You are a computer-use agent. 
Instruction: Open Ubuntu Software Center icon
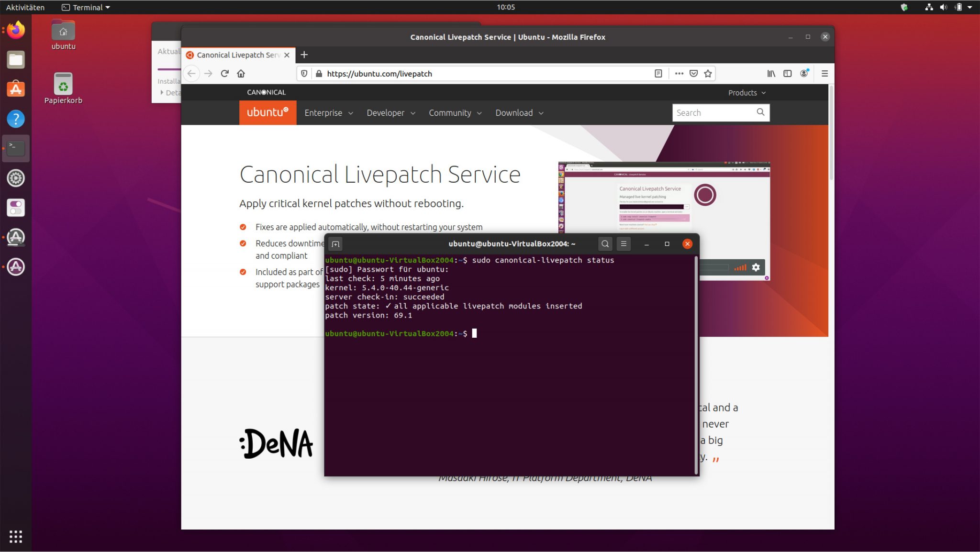click(15, 89)
